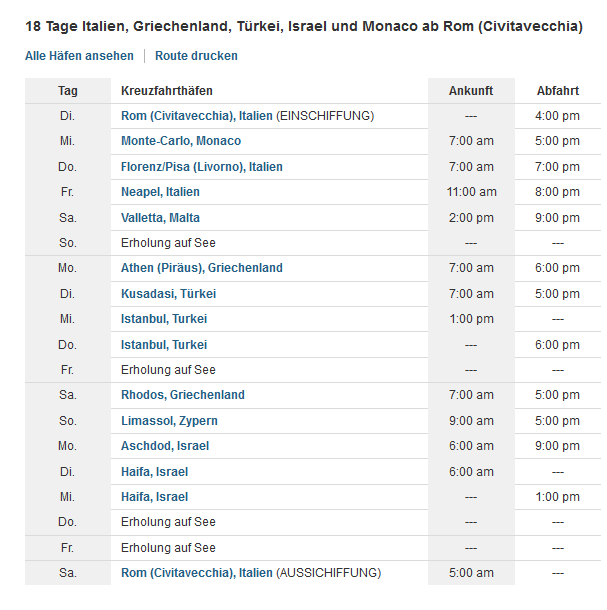Open the Valletta, Malta port link
The image size is (607, 610).
160,218
